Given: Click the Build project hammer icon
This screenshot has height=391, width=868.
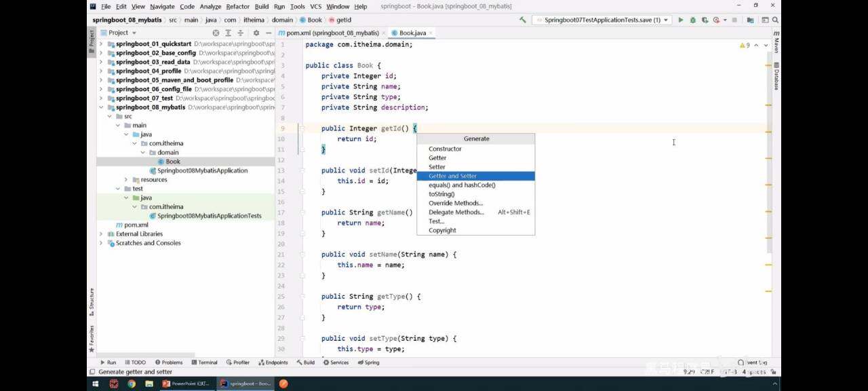Looking at the screenshot, I should (522, 20).
